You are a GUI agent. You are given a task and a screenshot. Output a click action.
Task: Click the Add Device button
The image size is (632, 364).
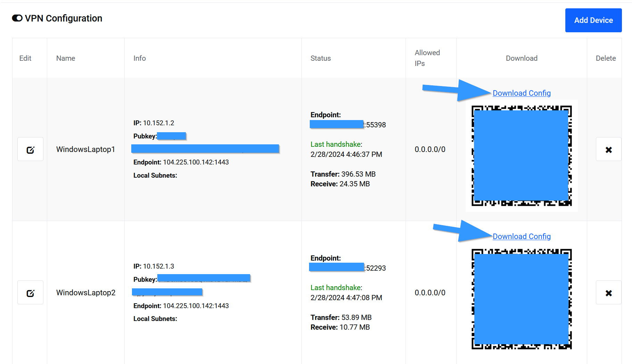click(x=593, y=20)
